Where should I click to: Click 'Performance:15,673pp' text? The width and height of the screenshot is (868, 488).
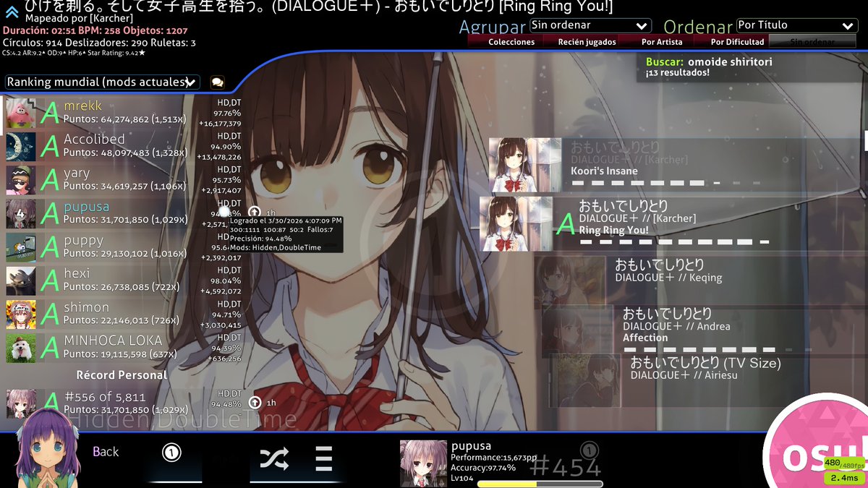[495, 458]
